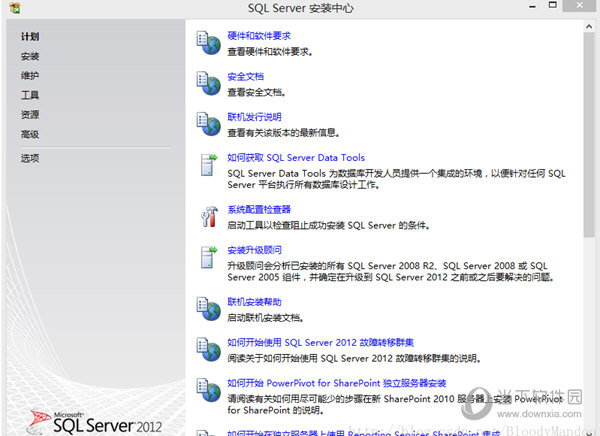The image size is (600, 436).
Task: Click the server arrow icon beside 安装升级顾问
Action: tap(209, 257)
